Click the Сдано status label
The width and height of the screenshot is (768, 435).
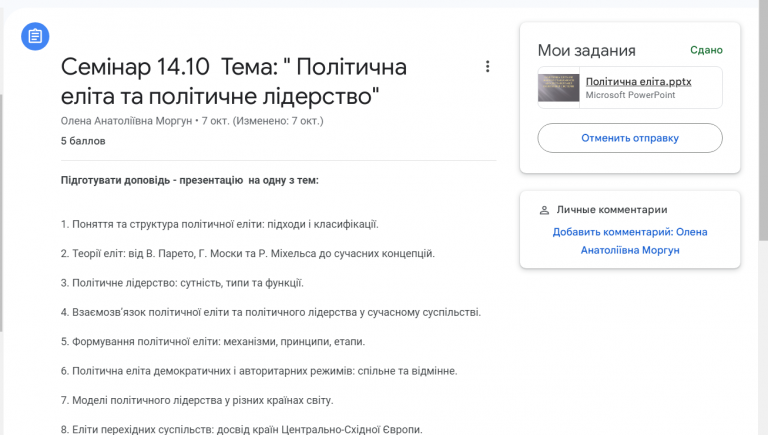[x=706, y=50]
